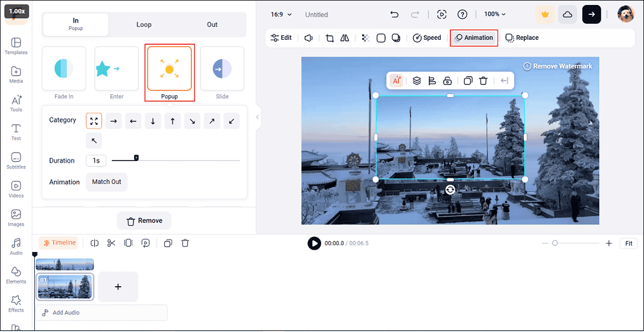Switch to the Out animation tab
Image resolution: width=644 pixels, height=332 pixels.
212,24
